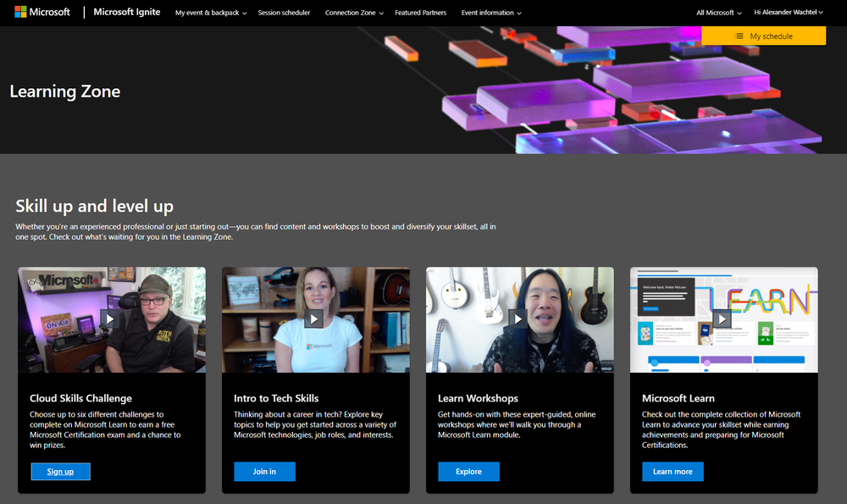847x504 pixels.
Task: Click the Skill up and level up heading
Action: tap(95, 206)
